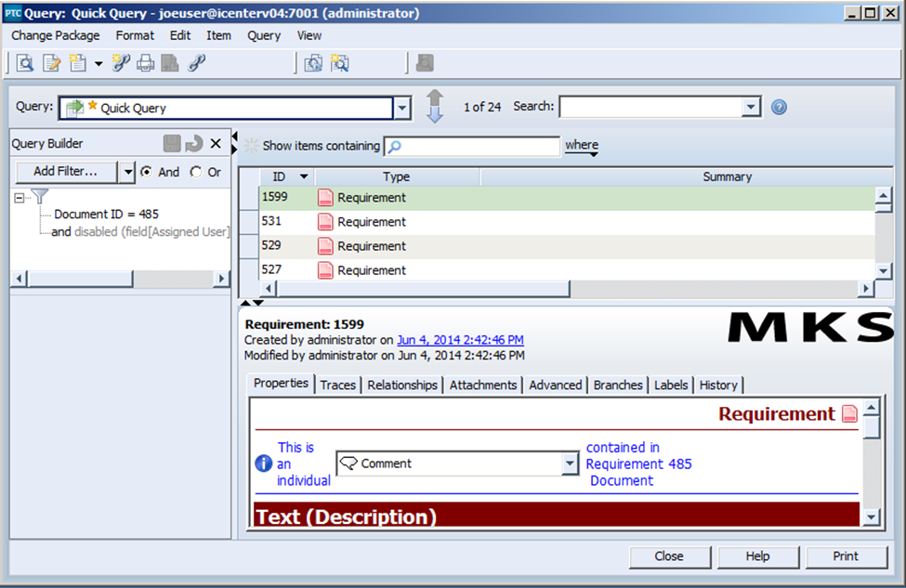Click the Add Filter... button
Screen dimensions: 906x588
(65, 172)
